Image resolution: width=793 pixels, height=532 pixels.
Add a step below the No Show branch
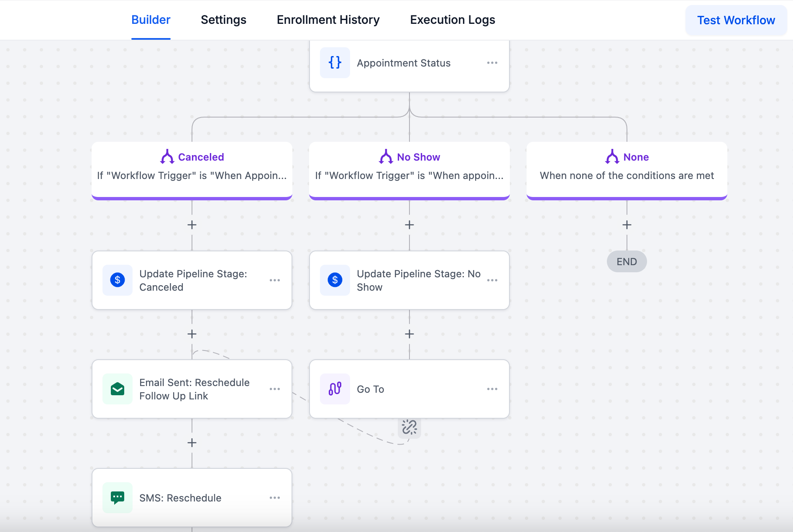[x=409, y=225]
